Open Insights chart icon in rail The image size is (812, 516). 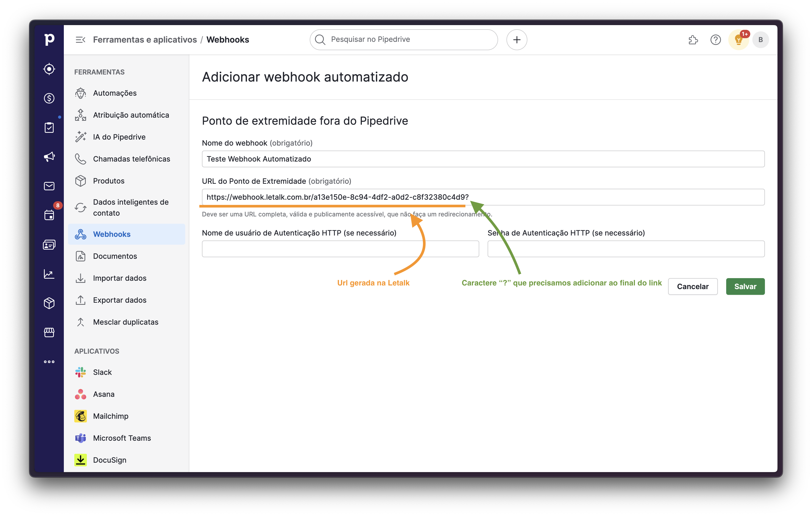(49, 274)
